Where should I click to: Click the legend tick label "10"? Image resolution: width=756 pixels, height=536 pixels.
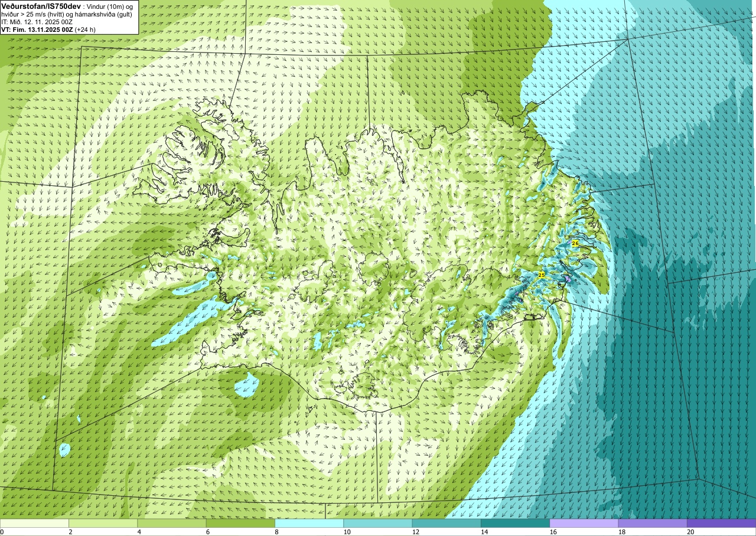pyautogui.click(x=347, y=532)
